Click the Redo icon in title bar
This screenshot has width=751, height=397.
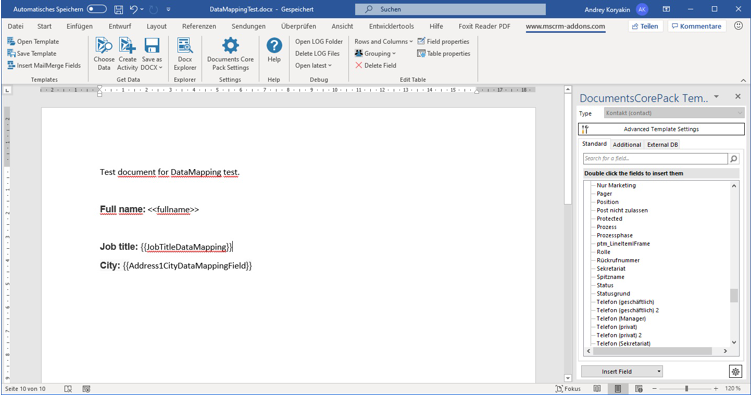(x=153, y=9)
